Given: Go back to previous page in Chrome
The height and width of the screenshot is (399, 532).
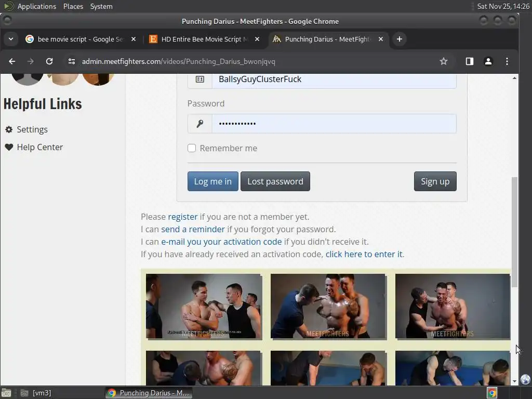Looking at the screenshot, I should 12,61.
